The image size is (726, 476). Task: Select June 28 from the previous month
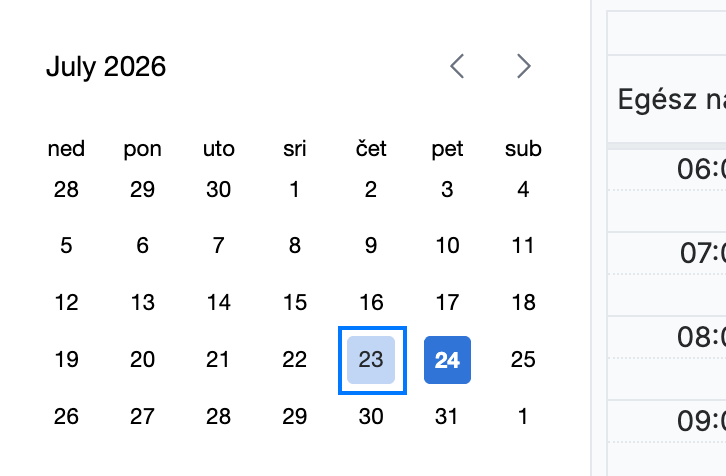(66, 189)
